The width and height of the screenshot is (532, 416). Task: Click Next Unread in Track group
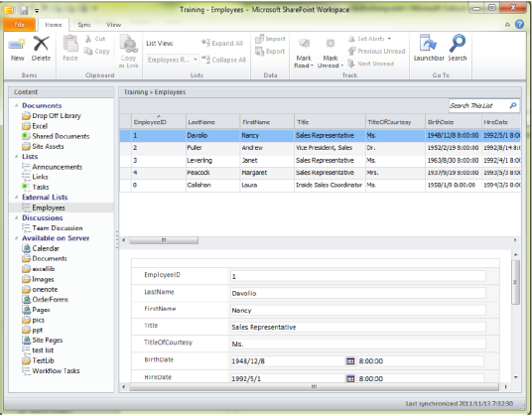[x=371, y=64]
